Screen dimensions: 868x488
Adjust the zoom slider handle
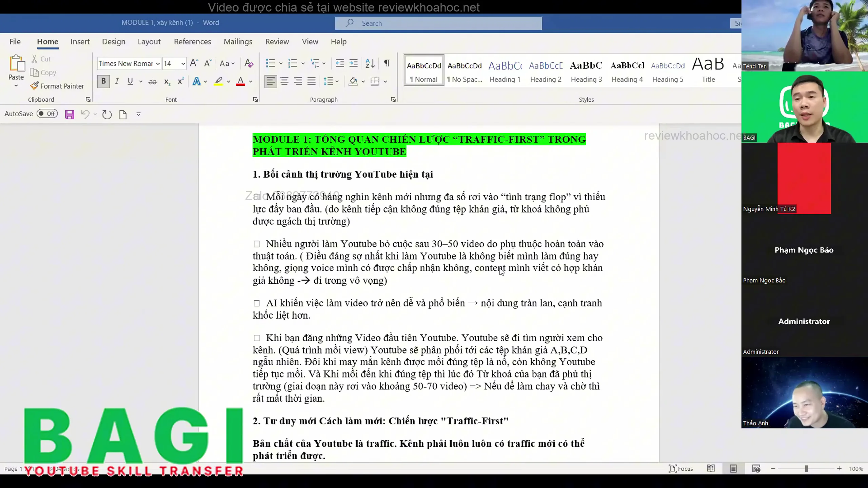[807, 468]
